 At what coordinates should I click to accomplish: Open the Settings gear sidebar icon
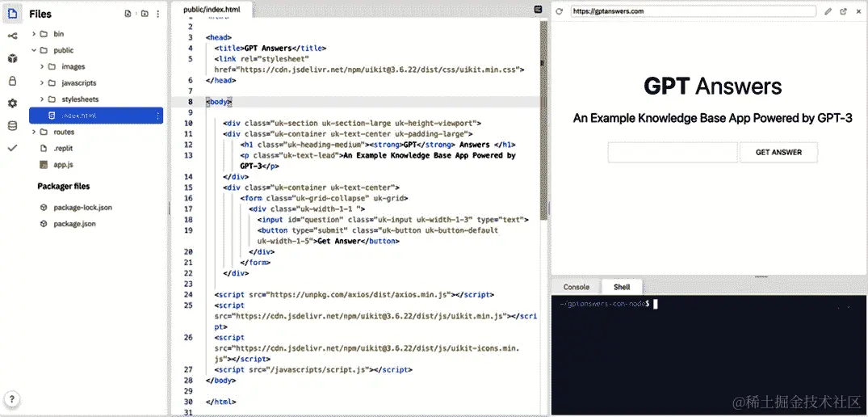(x=12, y=103)
